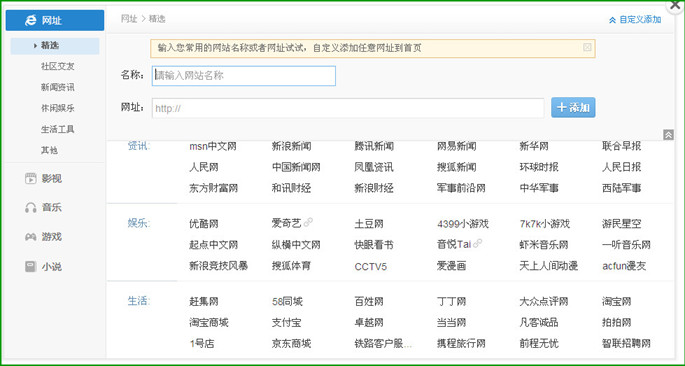Focus the 名称 website name field
The width and height of the screenshot is (685, 366).
point(244,76)
